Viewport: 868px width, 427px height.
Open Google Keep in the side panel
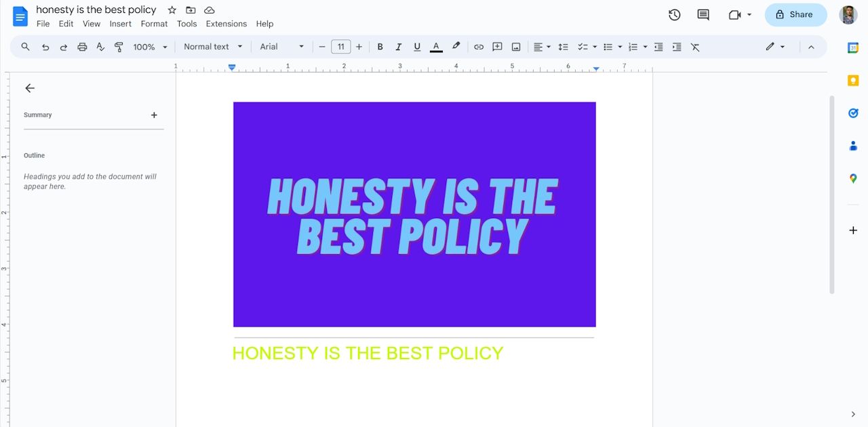click(853, 80)
